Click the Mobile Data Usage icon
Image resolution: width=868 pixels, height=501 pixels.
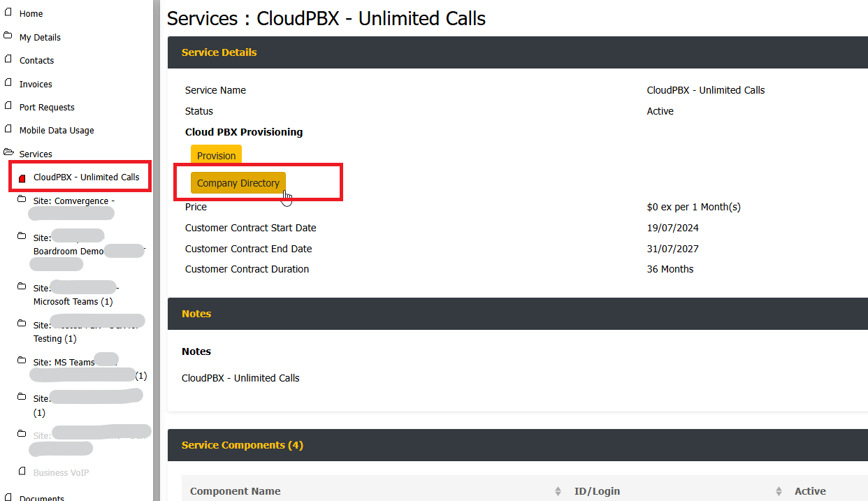coord(8,129)
